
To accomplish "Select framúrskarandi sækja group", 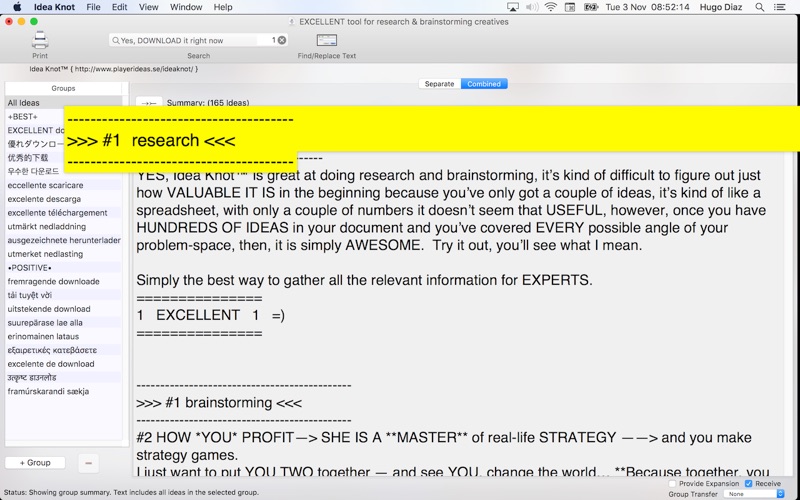I will [64, 392].
